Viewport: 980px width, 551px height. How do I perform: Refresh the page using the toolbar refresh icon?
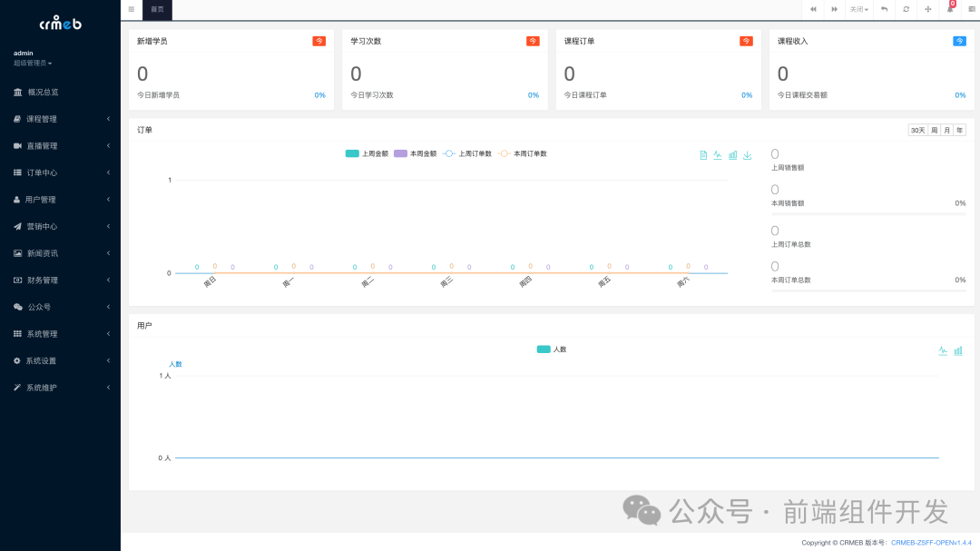point(905,9)
